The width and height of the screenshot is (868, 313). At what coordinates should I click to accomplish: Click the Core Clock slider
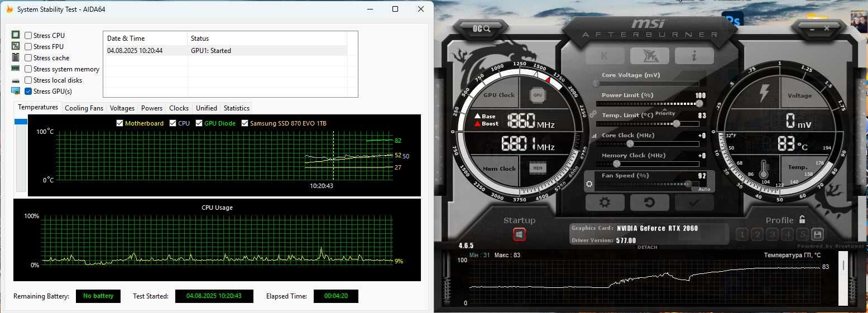click(x=648, y=143)
